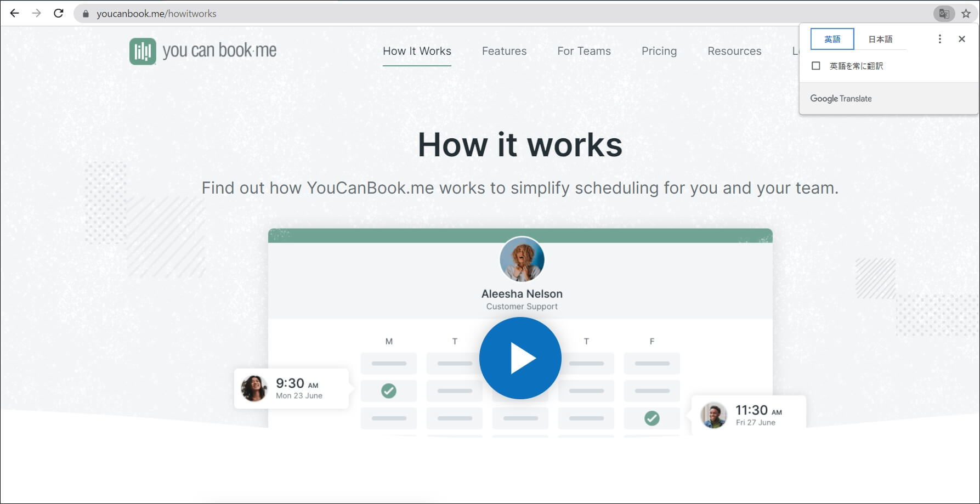This screenshot has width=980, height=504.
Task: Play the How it works video
Action: (520, 358)
